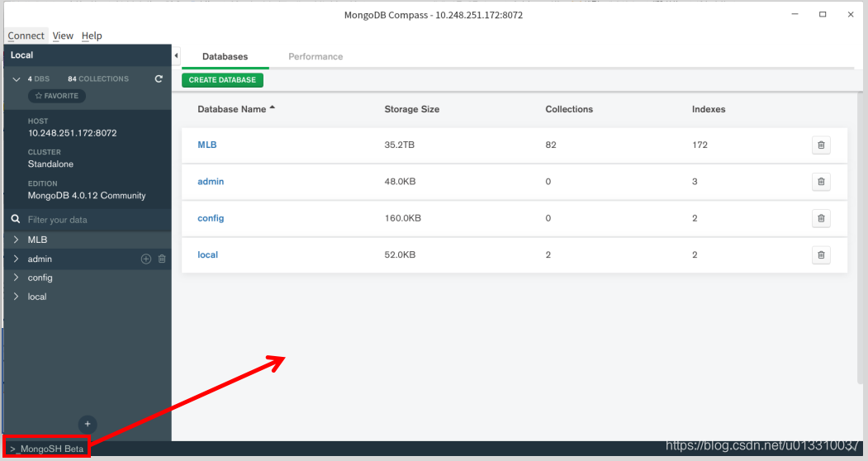
Task: Expand the MLB database in the sidebar
Action: (x=16, y=240)
